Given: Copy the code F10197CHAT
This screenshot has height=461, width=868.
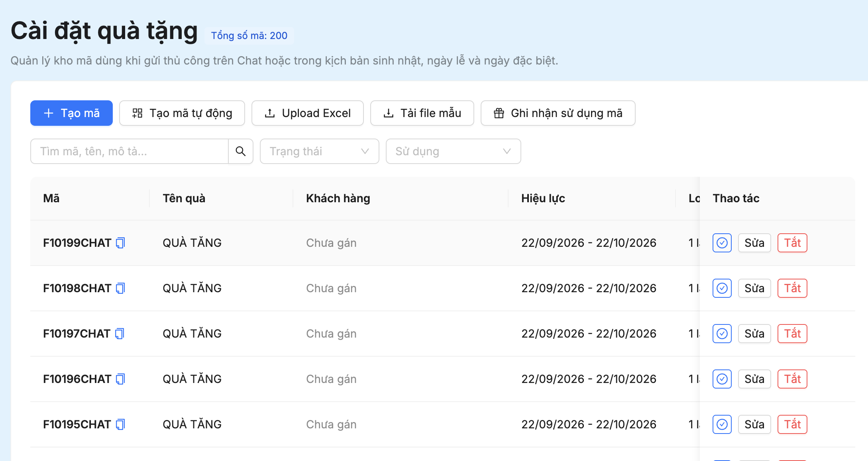Looking at the screenshot, I should coord(120,334).
